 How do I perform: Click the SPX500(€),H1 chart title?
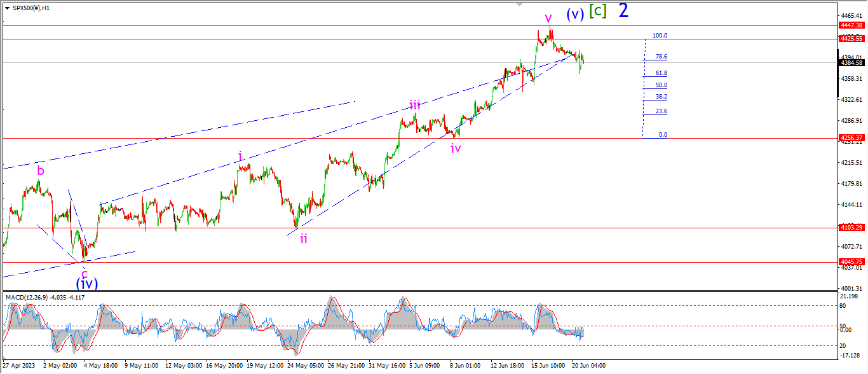(x=31, y=8)
